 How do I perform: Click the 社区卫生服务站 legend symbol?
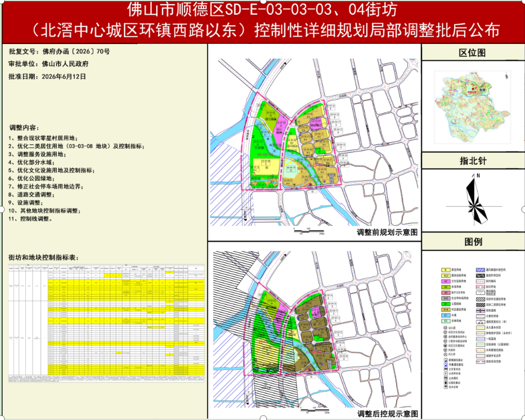(445, 345)
